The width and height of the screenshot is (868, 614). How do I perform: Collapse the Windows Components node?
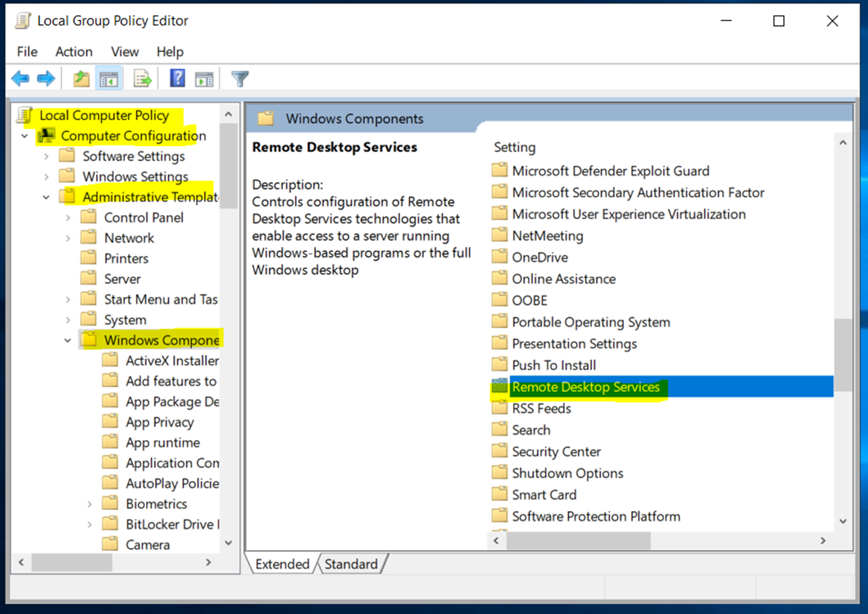pos(67,340)
